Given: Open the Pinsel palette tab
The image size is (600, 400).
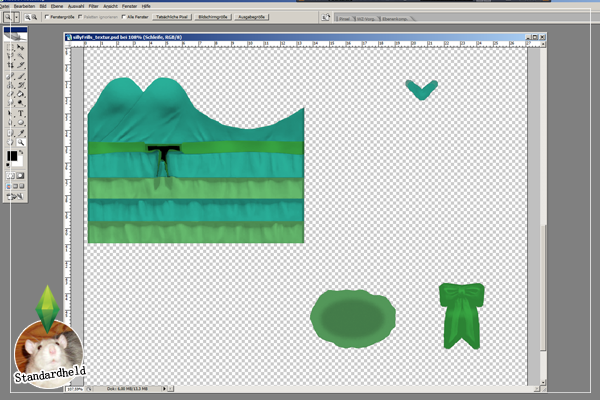Looking at the screenshot, I should click(x=344, y=18).
